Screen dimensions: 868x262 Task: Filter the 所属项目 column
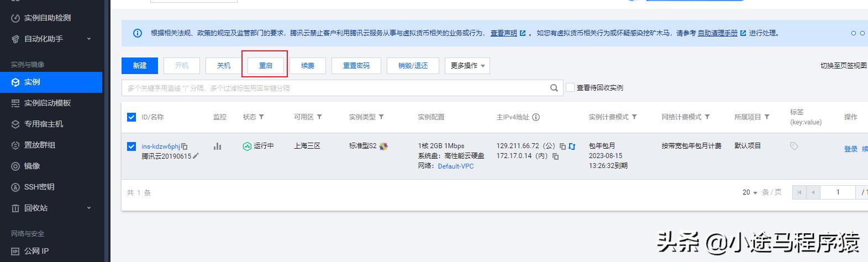767,117
